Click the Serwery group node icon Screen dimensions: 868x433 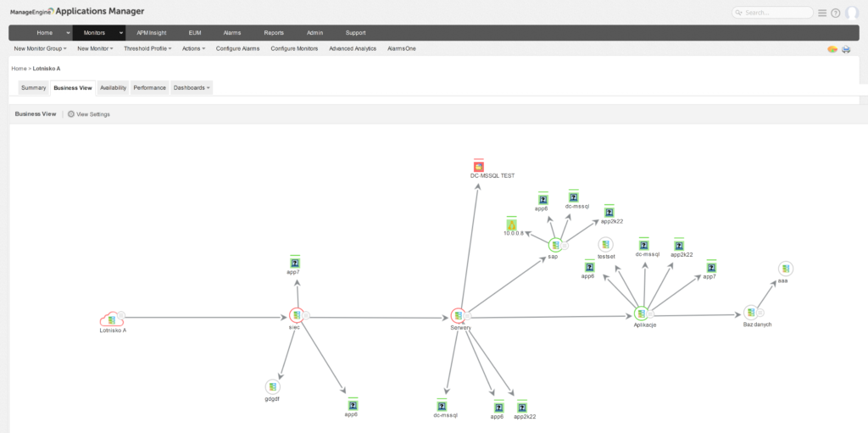(459, 316)
